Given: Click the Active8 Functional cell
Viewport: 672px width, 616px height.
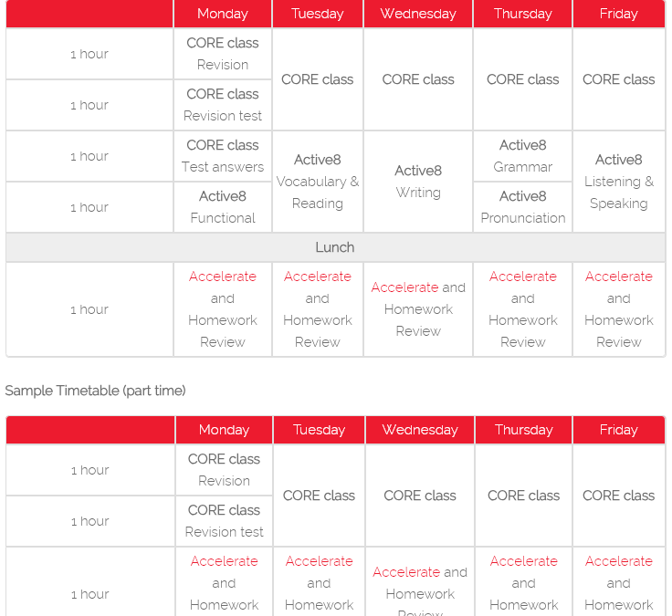Looking at the screenshot, I should tap(223, 207).
